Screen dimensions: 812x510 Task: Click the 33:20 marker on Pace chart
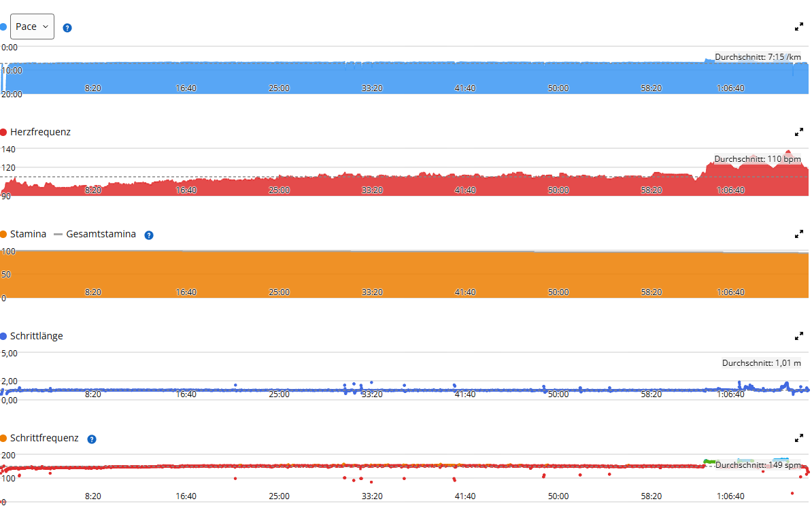[x=372, y=88]
